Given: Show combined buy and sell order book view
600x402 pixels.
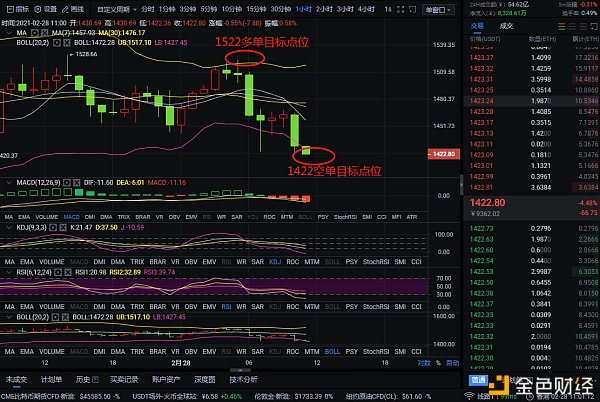Looking at the screenshot, I should point(561,26).
